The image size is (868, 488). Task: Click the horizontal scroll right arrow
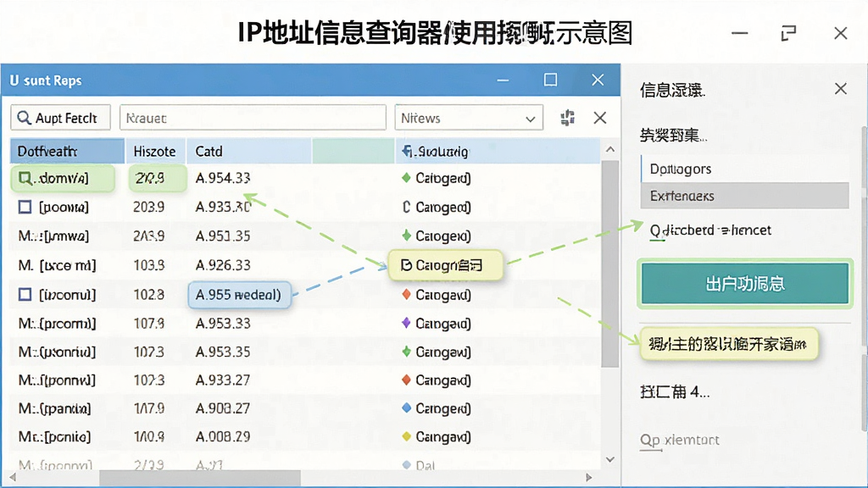[589, 477]
